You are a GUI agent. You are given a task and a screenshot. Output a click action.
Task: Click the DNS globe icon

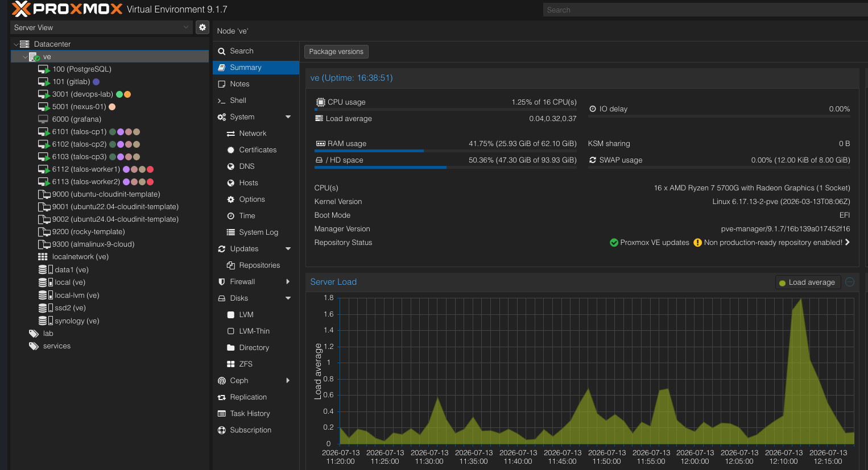click(231, 167)
